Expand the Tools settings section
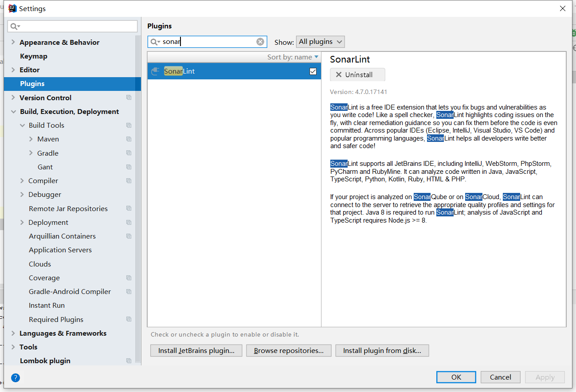 click(13, 347)
